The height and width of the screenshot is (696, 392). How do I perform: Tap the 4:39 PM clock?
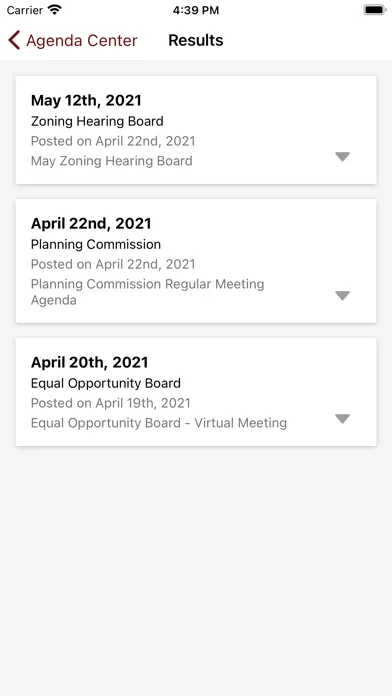[x=196, y=10]
